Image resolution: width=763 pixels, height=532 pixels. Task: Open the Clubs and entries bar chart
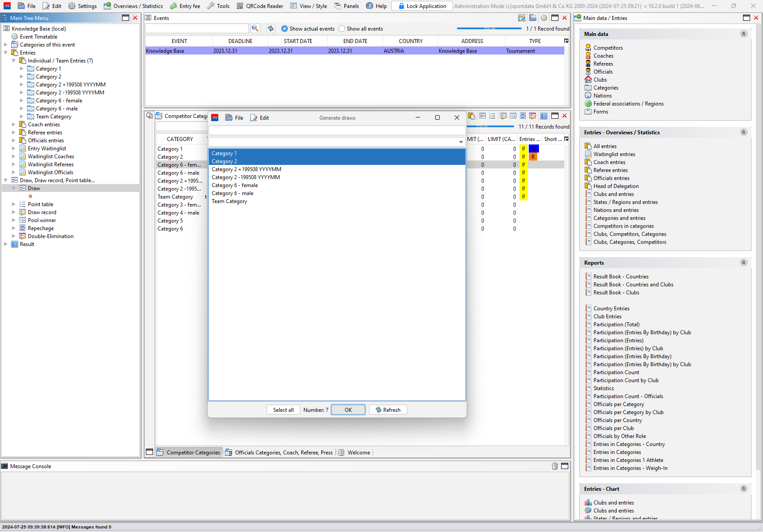coord(614,503)
